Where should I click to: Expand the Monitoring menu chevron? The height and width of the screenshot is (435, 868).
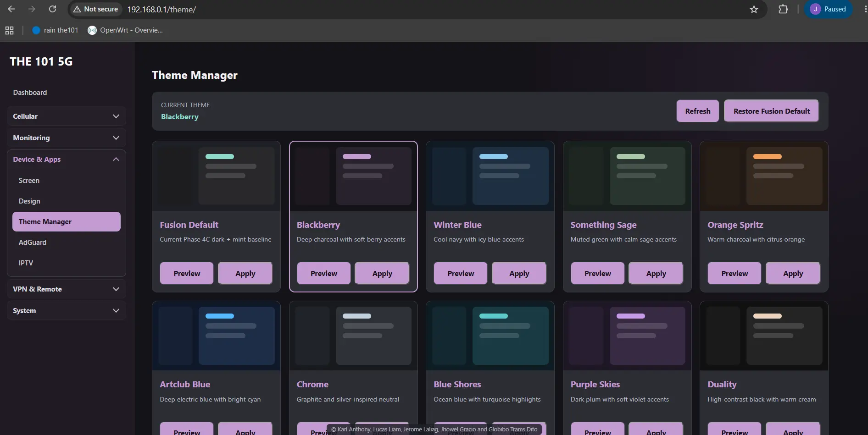[116, 138]
